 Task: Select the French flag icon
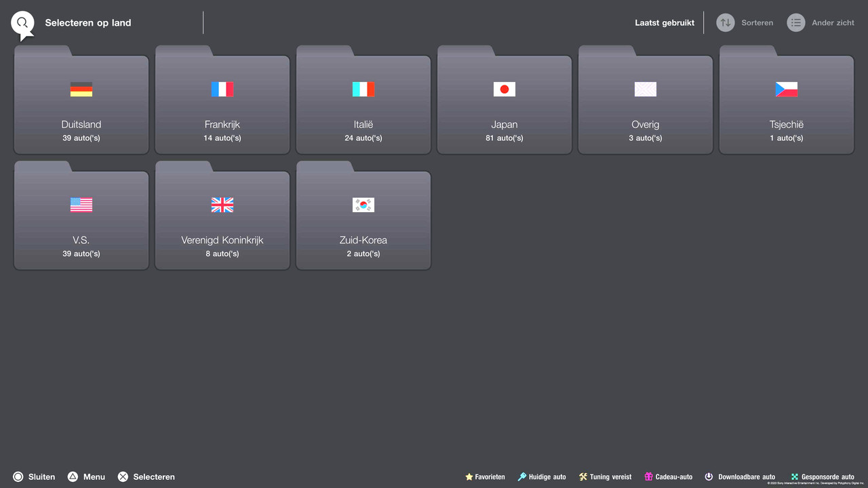(222, 89)
